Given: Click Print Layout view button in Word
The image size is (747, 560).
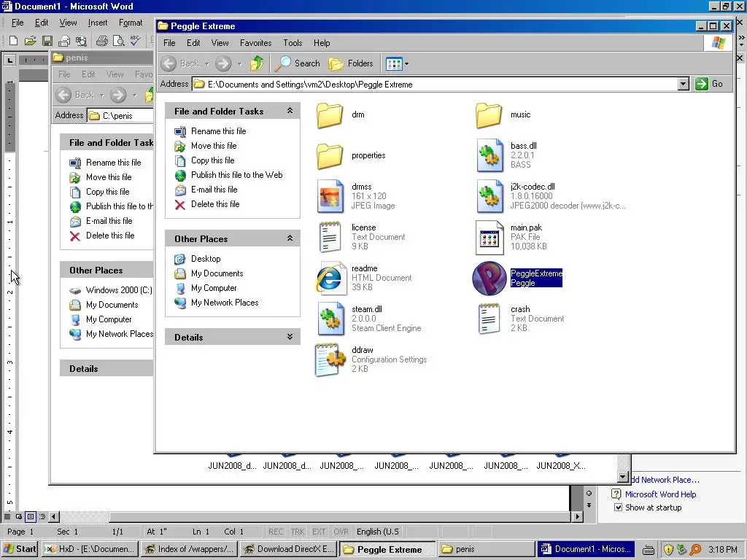Looking at the screenshot, I should (31, 516).
